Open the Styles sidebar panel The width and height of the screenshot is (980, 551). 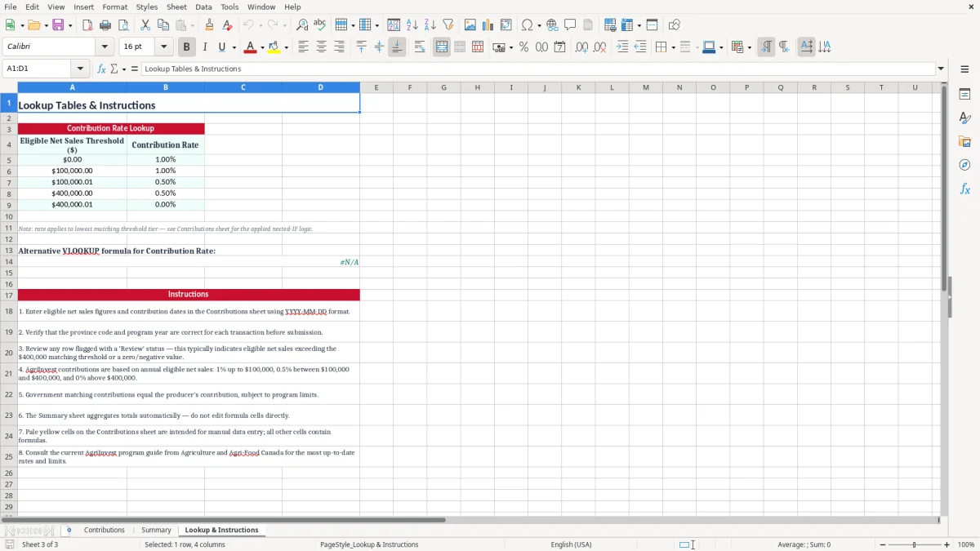click(964, 118)
